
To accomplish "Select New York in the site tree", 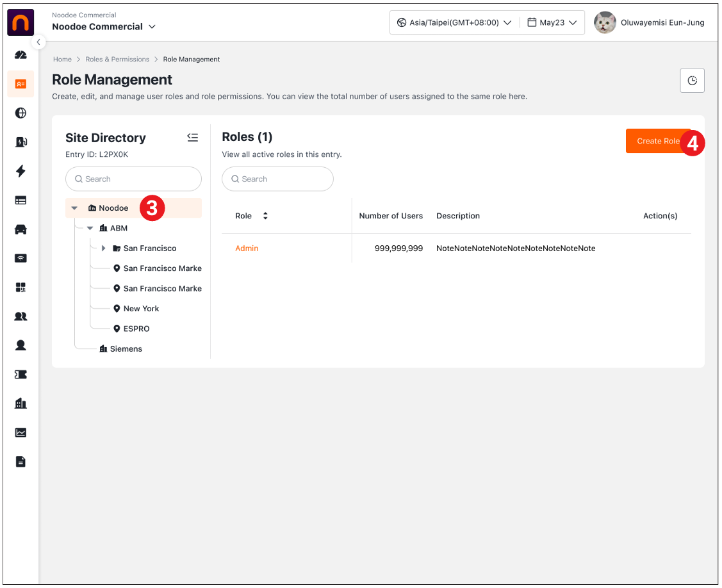I will click(x=141, y=309).
